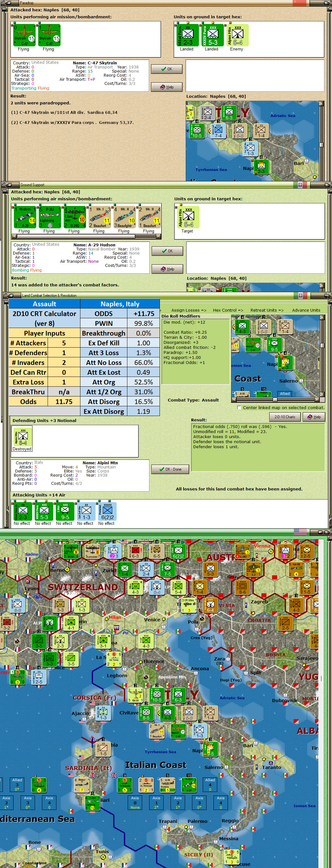Click left arrow on Land Combat map scrollbar
The image size is (332, 868).
click(234, 400)
